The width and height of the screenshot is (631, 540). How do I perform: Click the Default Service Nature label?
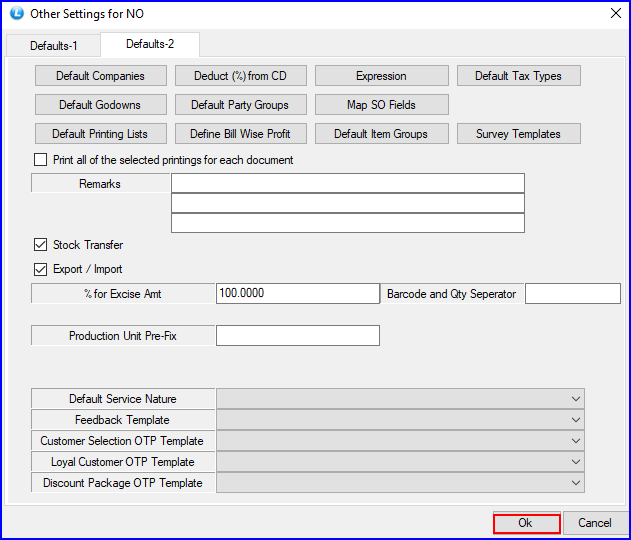coord(122,399)
